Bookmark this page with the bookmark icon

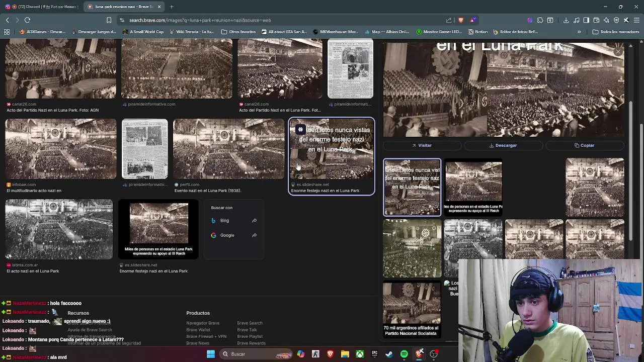(109, 20)
